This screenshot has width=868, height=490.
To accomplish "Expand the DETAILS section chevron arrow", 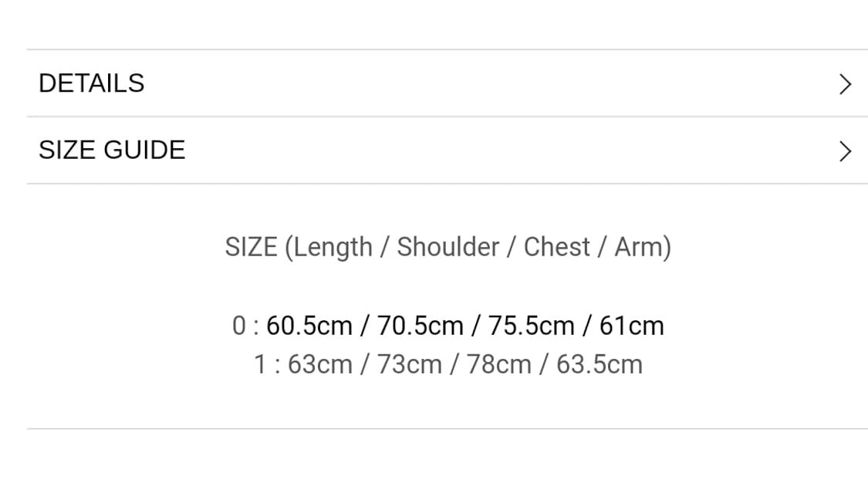I will click(845, 84).
